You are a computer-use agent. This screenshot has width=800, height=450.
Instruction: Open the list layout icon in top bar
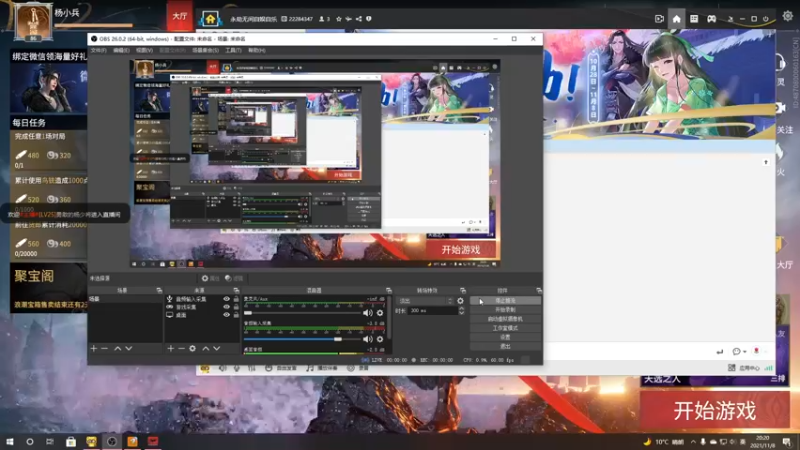click(694, 19)
